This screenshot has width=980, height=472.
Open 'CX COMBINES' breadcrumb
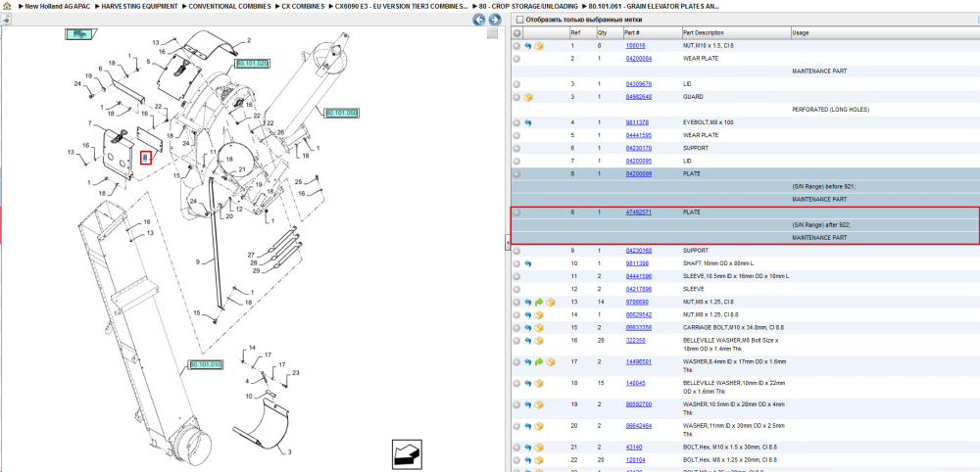point(303,6)
